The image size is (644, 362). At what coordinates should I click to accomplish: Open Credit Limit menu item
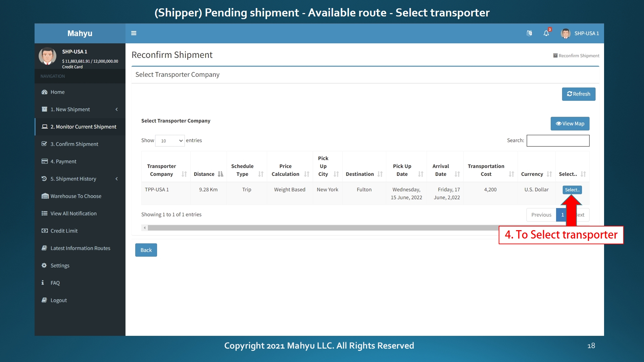(x=80, y=231)
